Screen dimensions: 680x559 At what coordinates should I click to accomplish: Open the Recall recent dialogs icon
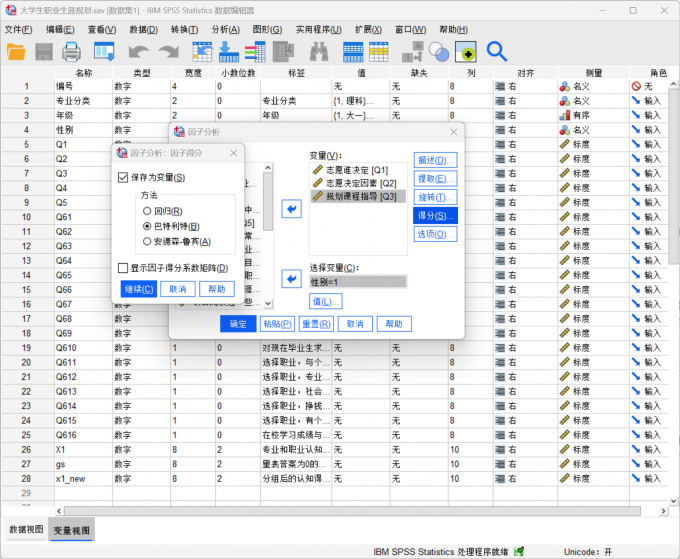(104, 52)
